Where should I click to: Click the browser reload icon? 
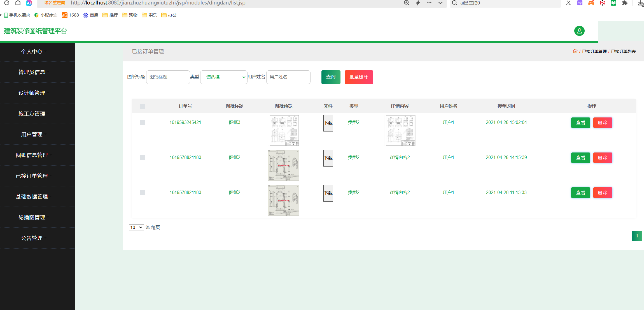click(x=7, y=3)
